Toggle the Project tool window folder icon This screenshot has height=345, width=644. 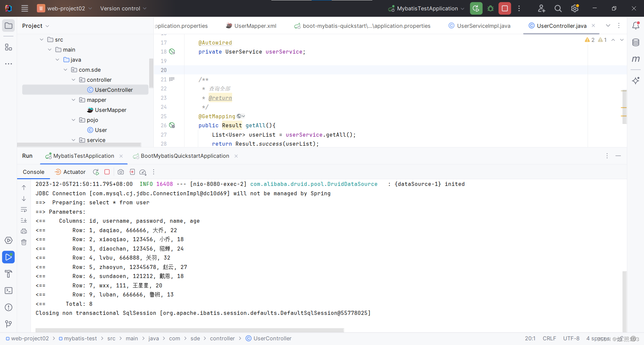8,25
